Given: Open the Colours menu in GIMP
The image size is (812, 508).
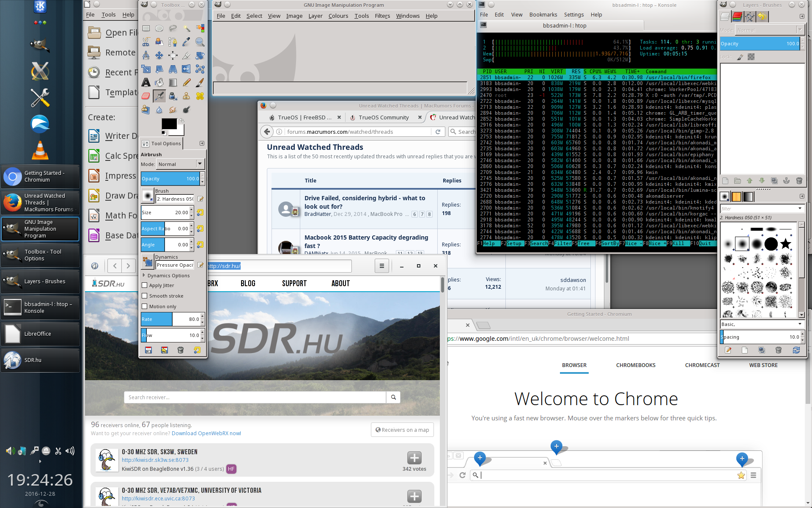Looking at the screenshot, I should [338, 16].
